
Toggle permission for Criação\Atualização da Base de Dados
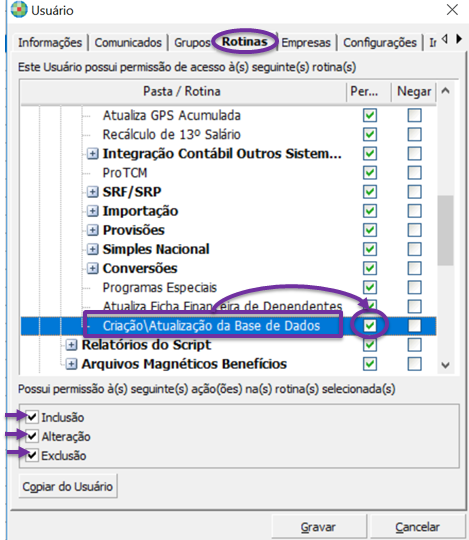pyautogui.click(x=370, y=325)
